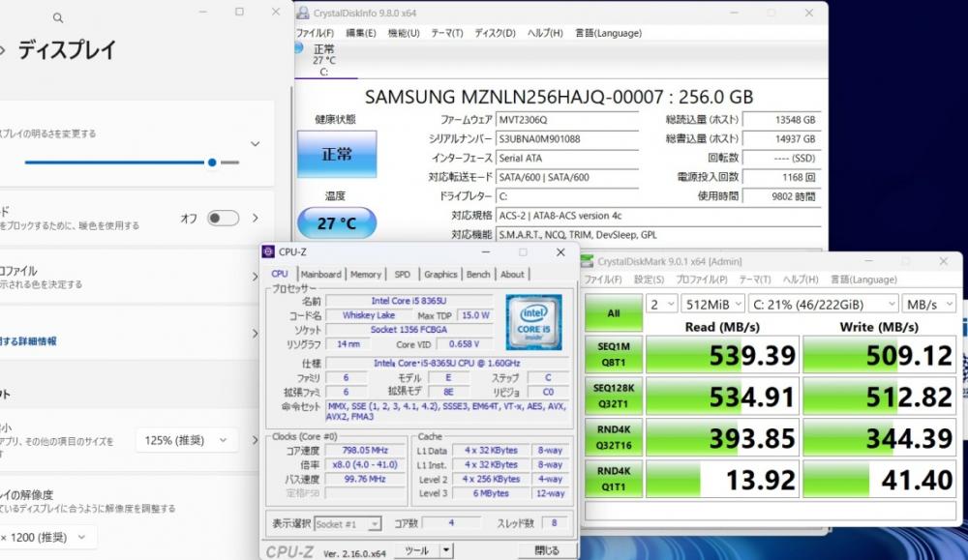Run the SEQ128K Q32T1 test
Viewport: 968px width, 560px height.
614,396
